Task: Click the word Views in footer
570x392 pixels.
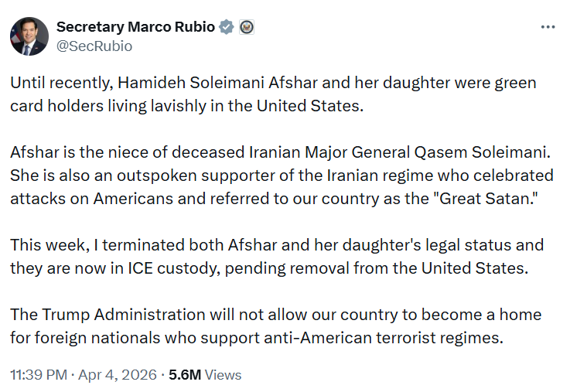Action: pyautogui.click(x=224, y=375)
